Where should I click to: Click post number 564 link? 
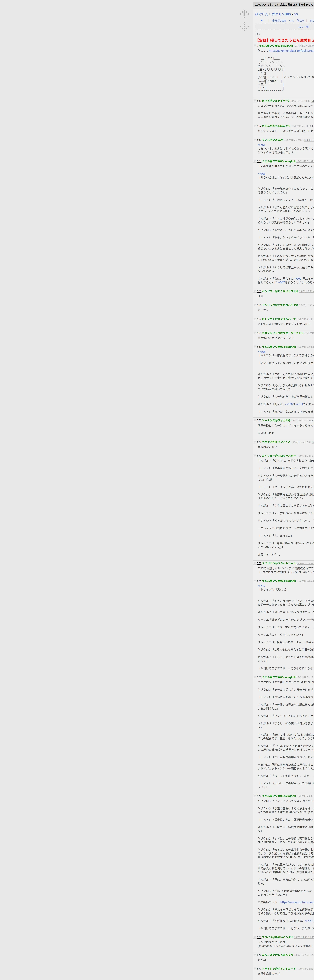259,161
